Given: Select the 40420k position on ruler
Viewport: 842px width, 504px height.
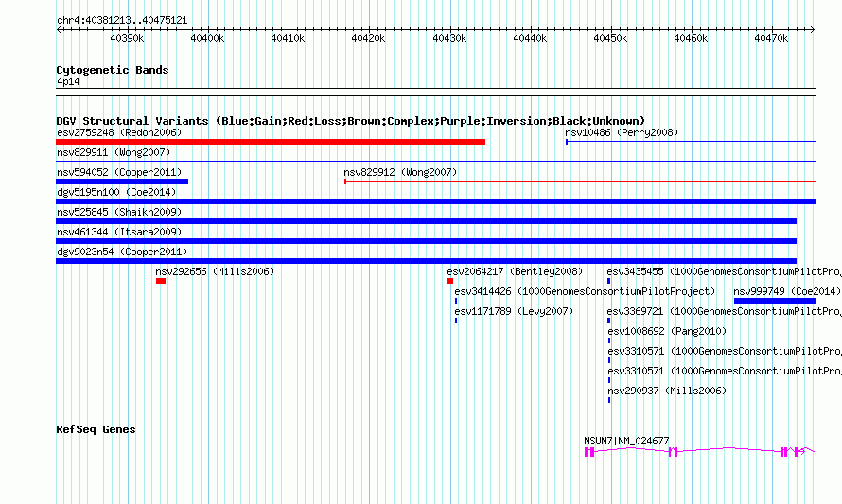Looking at the screenshot, I should 368,38.
